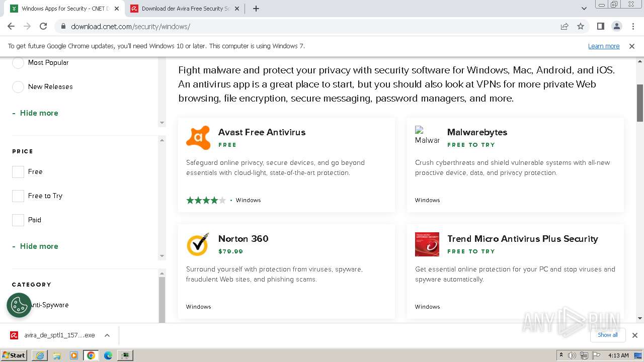Collapse price options with Hide more
This screenshot has height=362, width=644.
pos(35,246)
